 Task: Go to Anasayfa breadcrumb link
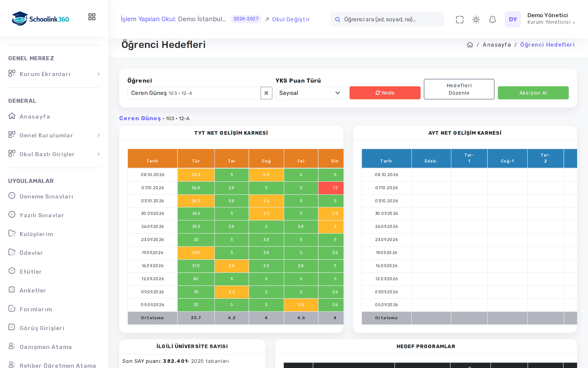pyautogui.click(x=497, y=45)
